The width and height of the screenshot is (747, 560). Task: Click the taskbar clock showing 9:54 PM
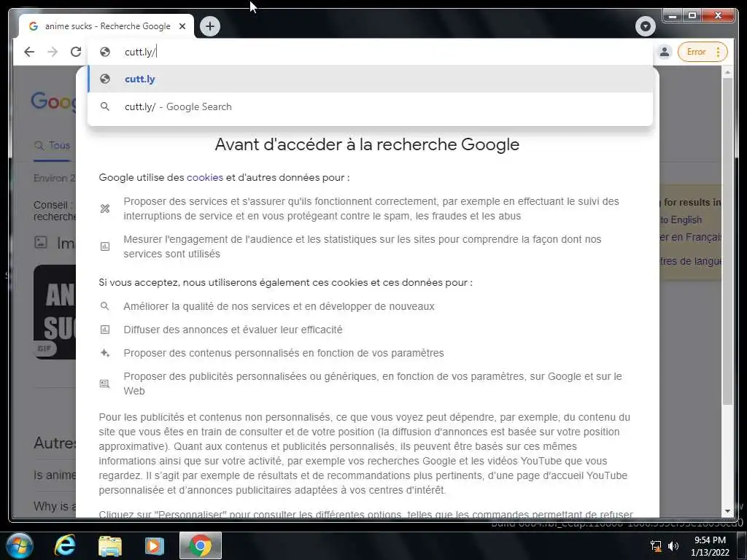pos(710,546)
